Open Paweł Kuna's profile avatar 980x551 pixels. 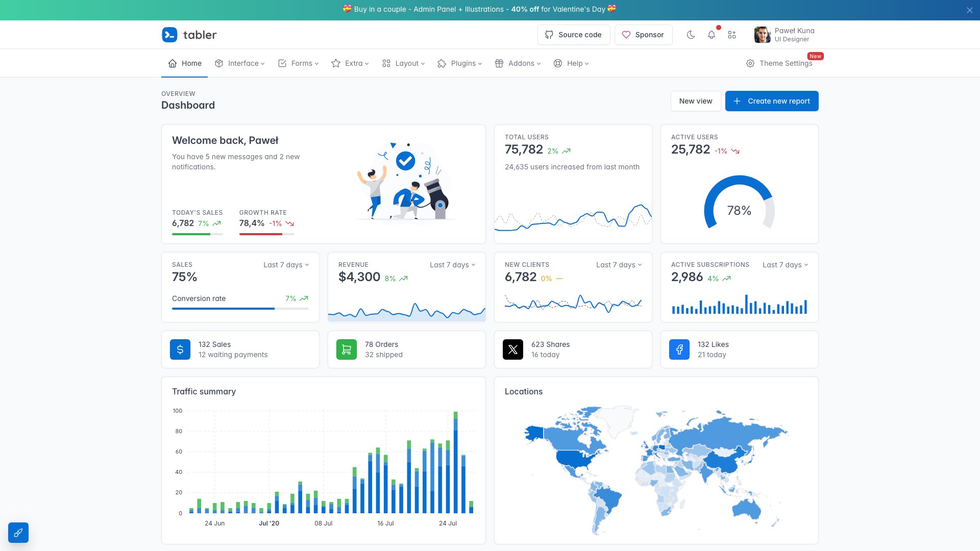click(761, 34)
